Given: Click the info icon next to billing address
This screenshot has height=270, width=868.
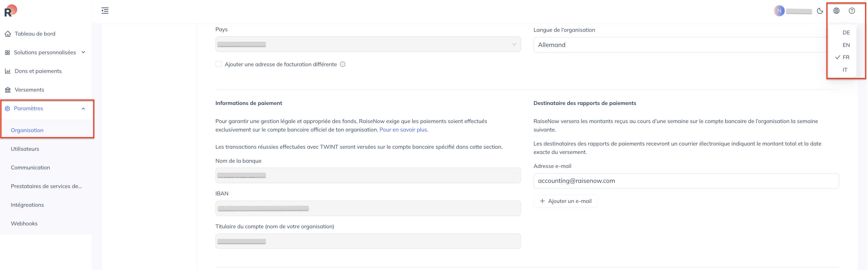Looking at the screenshot, I should (x=342, y=64).
